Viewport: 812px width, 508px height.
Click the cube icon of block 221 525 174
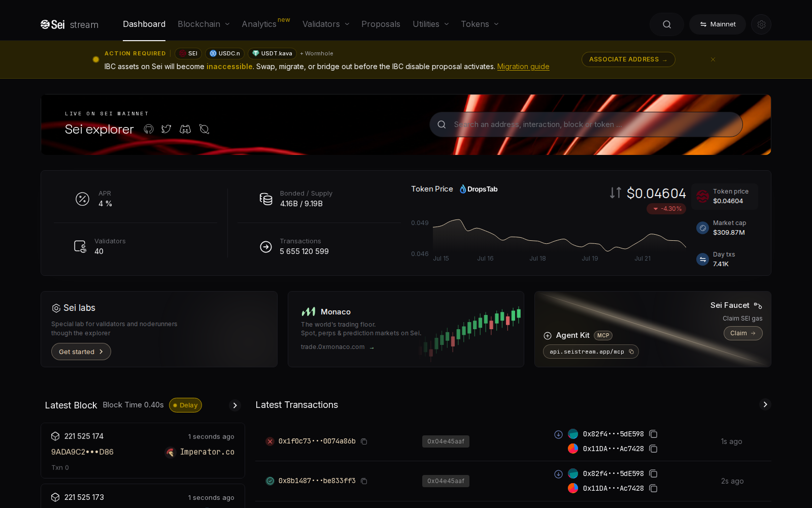pos(55,436)
